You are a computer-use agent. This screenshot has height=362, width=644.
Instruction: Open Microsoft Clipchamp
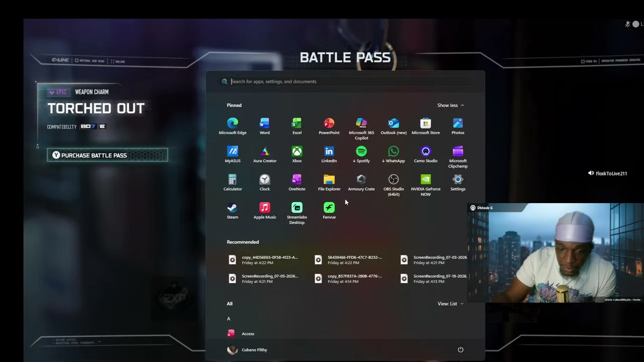[x=458, y=157]
